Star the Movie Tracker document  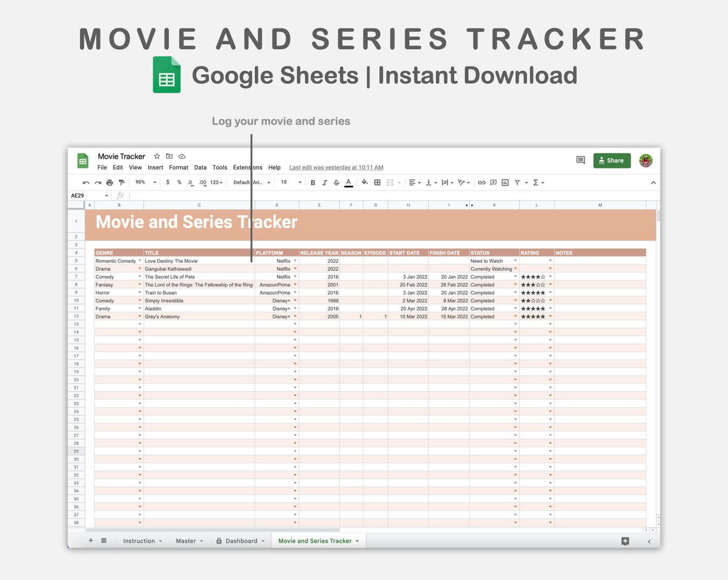[156, 156]
